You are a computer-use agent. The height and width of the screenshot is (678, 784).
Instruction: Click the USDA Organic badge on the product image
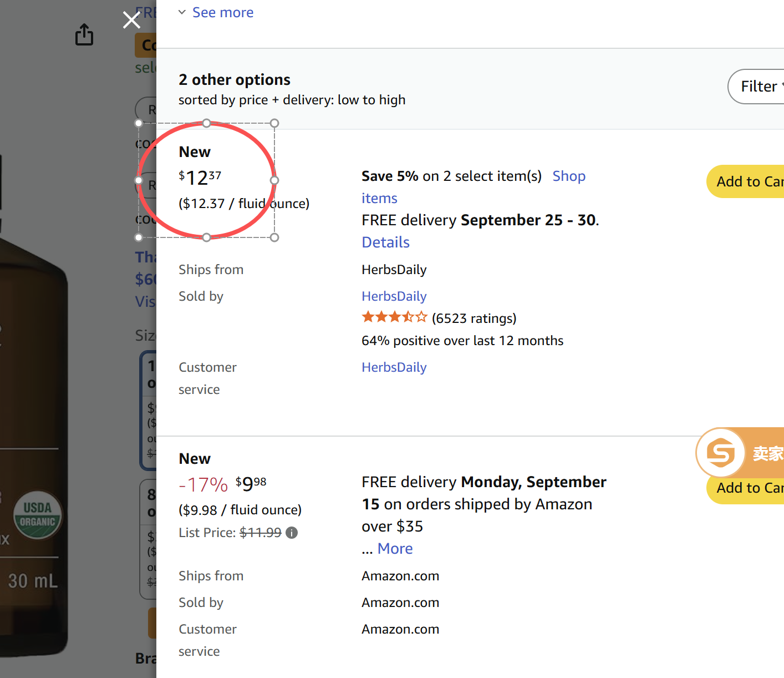tap(38, 515)
